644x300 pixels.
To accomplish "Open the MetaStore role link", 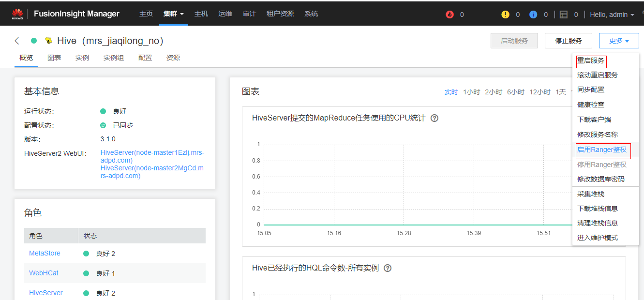I will (45, 253).
